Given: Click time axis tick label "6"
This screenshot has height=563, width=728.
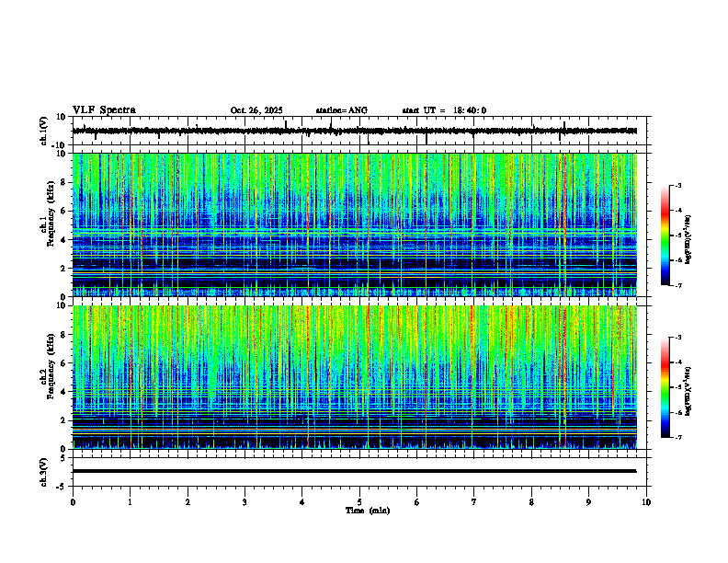Looking at the screenshot, I should click(x=416, y=502).
